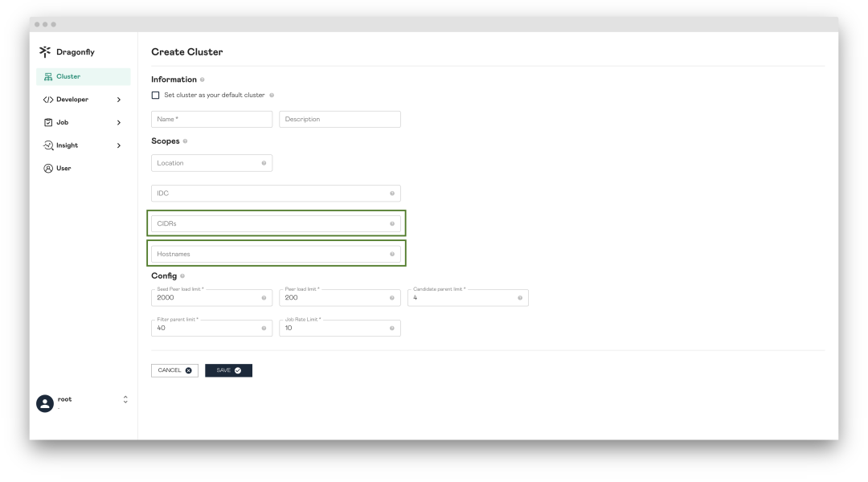Viewport: 868px width, 482px height.
Task: Expand the Developer chevron arrow
Action: [x=119, y=100]
